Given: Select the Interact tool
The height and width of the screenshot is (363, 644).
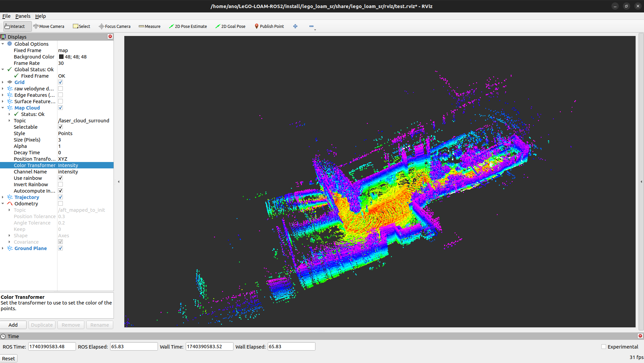Looking at the screenshot, I should point(17,26).
